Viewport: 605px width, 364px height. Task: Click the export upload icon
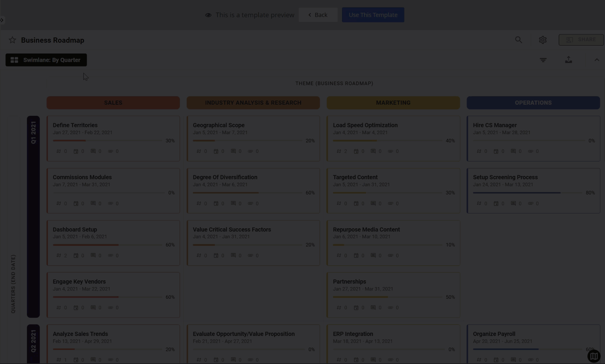coord(569,60)
